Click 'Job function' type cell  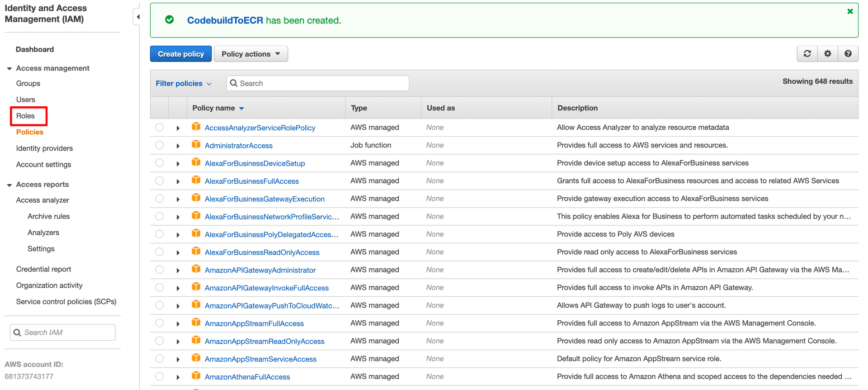coord(371,145)
